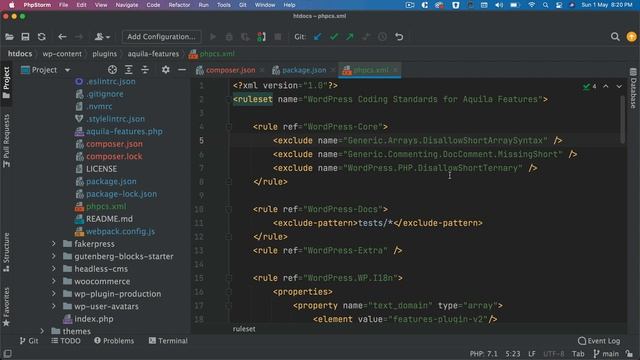Collapse the WordPress-Core rule fold marker
640x360 pixels.
tap(229, 127)
